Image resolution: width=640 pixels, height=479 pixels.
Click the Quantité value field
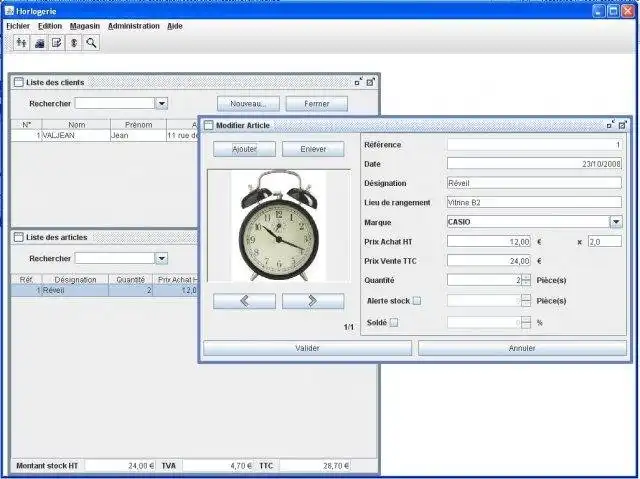click(x=484, y=280)
